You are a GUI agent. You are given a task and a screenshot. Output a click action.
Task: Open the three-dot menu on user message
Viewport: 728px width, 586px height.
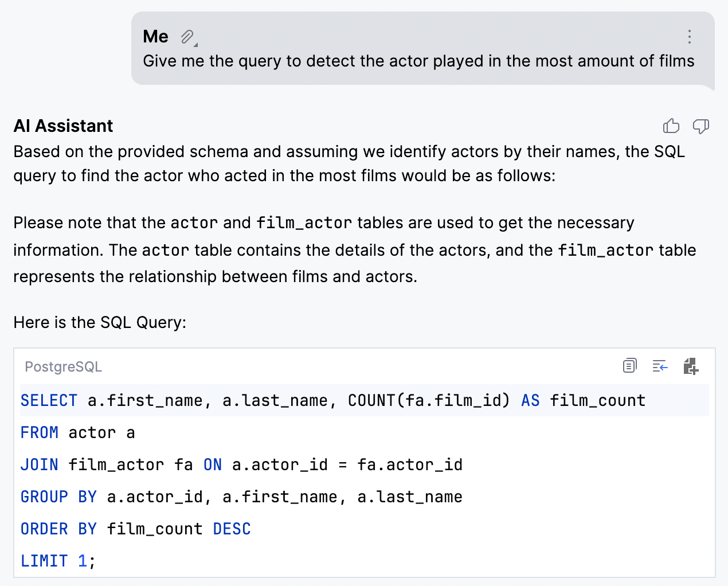pos(689,37)
